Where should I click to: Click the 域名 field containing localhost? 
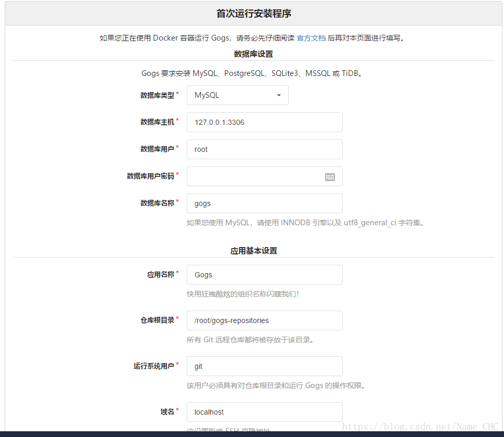[x=265, y=412]
